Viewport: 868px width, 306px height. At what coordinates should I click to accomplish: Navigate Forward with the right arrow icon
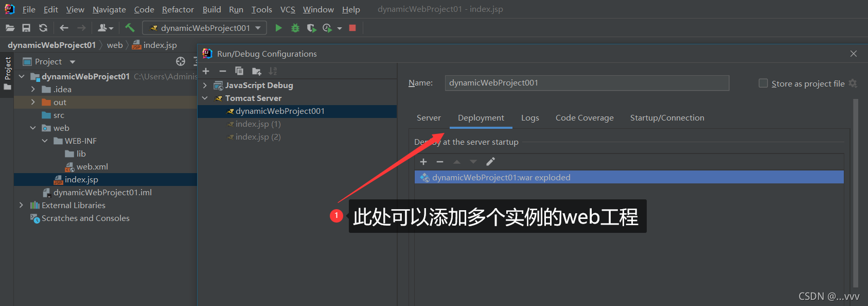tap(81, 28)
